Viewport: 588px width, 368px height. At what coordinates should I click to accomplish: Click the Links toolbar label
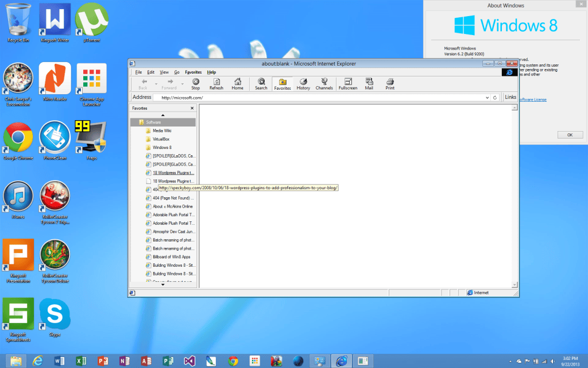(x=510, y=97)
